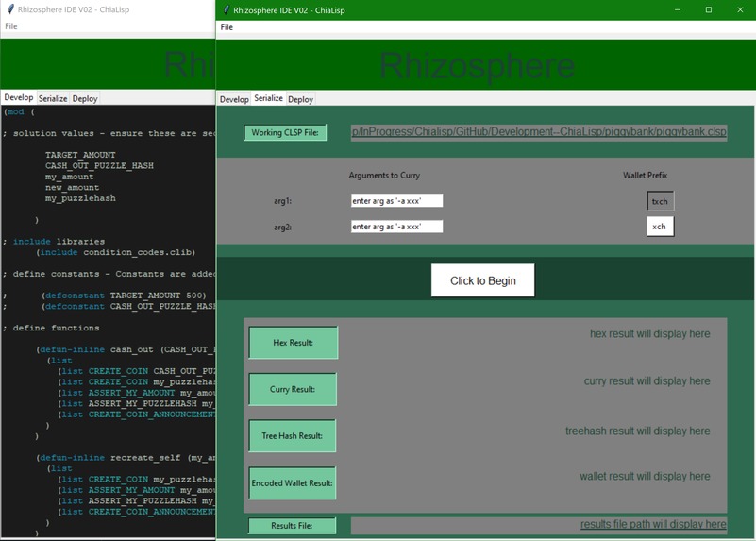Click the Tree Hash Result button
The image size is (756, 541).
[x=292, y=436]
